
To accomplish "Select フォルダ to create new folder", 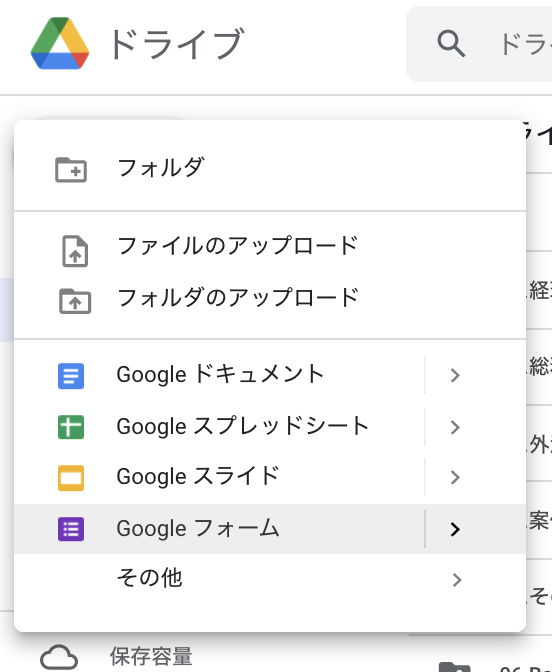I will click(270, 168).
